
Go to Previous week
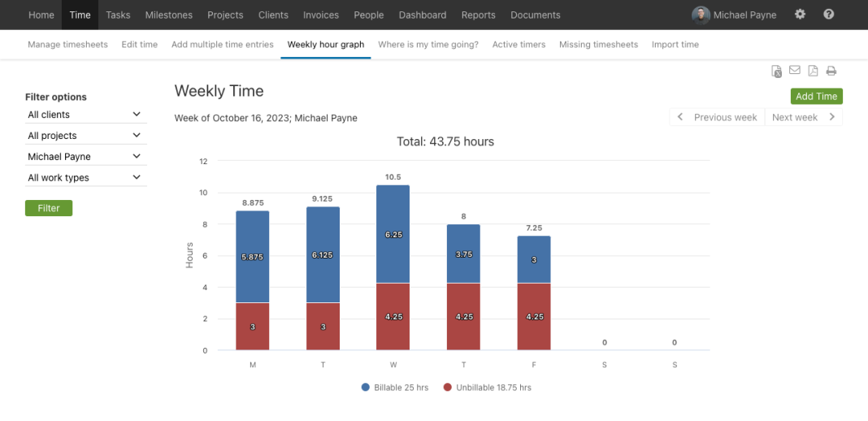point(717,118)
